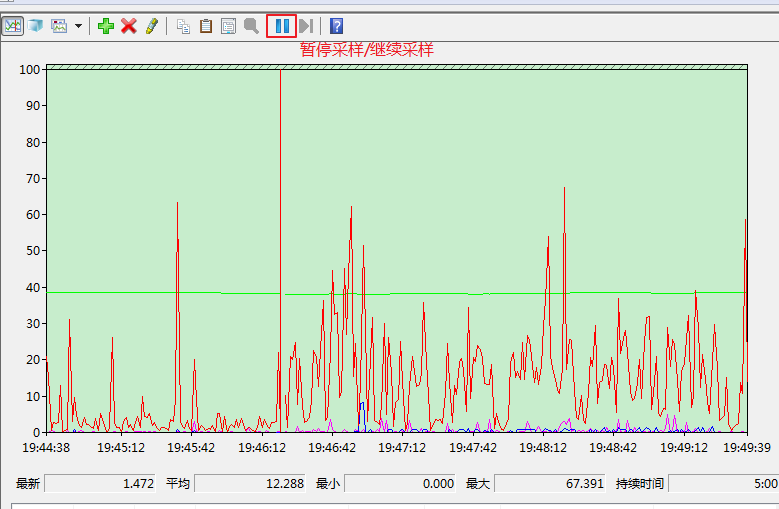This screenshot has width=779, height=509.
Task: Click the 最小 label
Action: tap(328, 484)
